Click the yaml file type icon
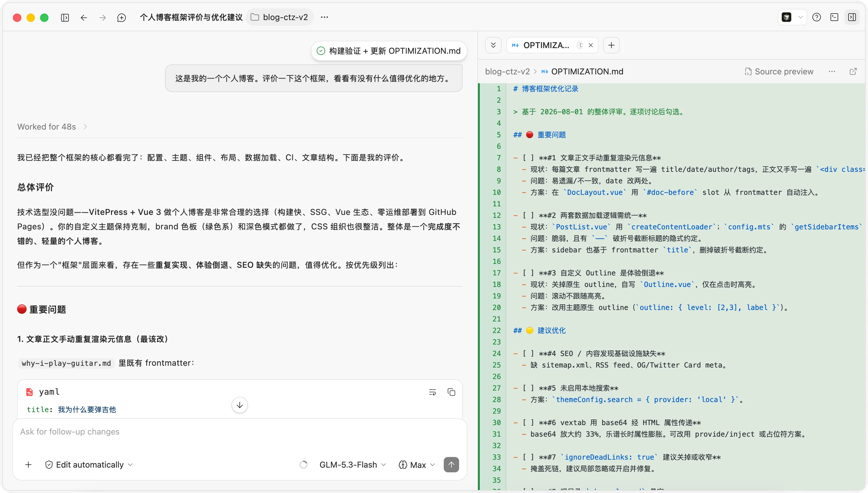Image resolution: width=868 pixels, height=493 pixels. pos(30,392)
